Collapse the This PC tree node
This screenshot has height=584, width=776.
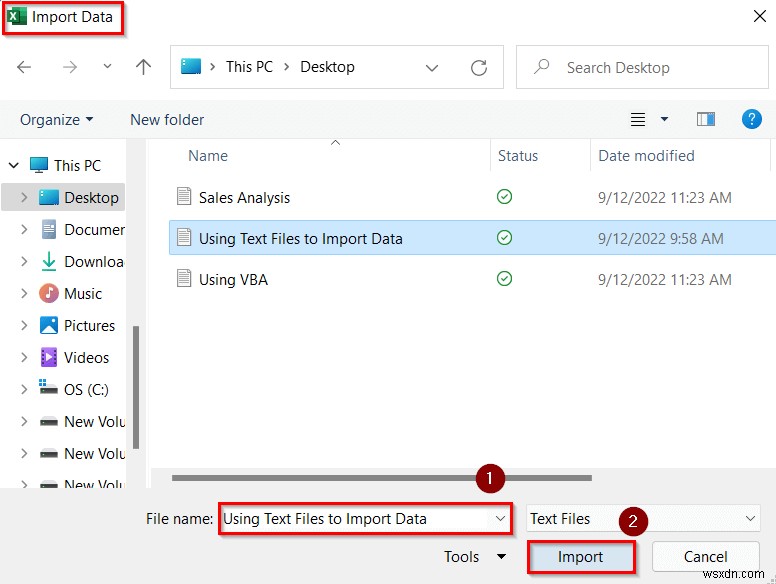pyautogui.click(x=14, y=165)
